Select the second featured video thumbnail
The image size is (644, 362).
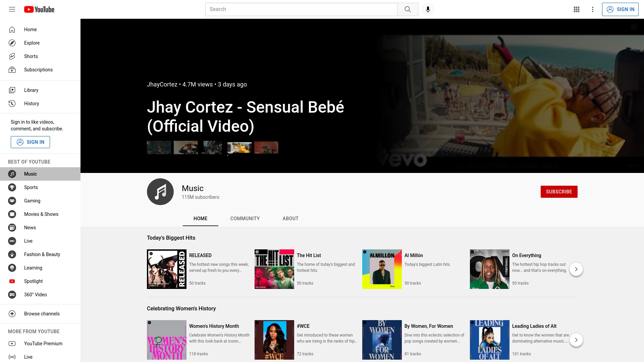[x=186, y=147]
